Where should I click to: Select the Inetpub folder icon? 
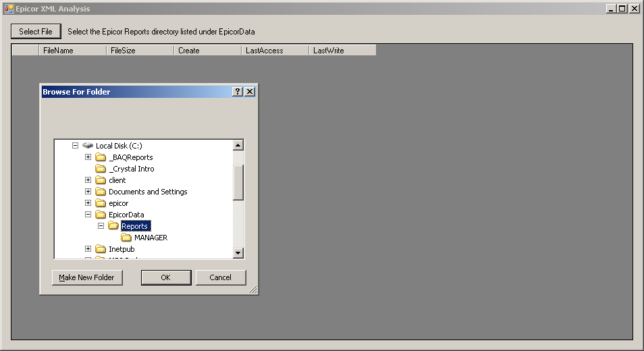100,249
